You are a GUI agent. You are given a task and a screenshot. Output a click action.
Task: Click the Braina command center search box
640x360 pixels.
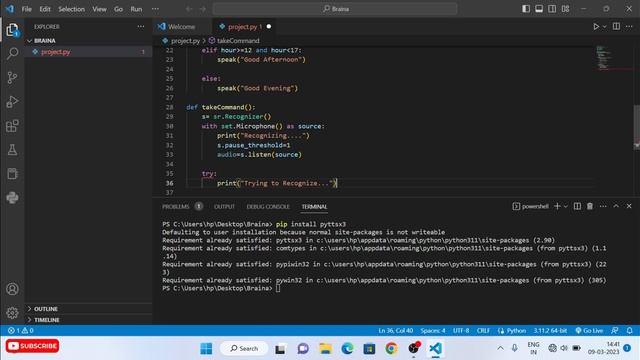click(x=335, y=9)
